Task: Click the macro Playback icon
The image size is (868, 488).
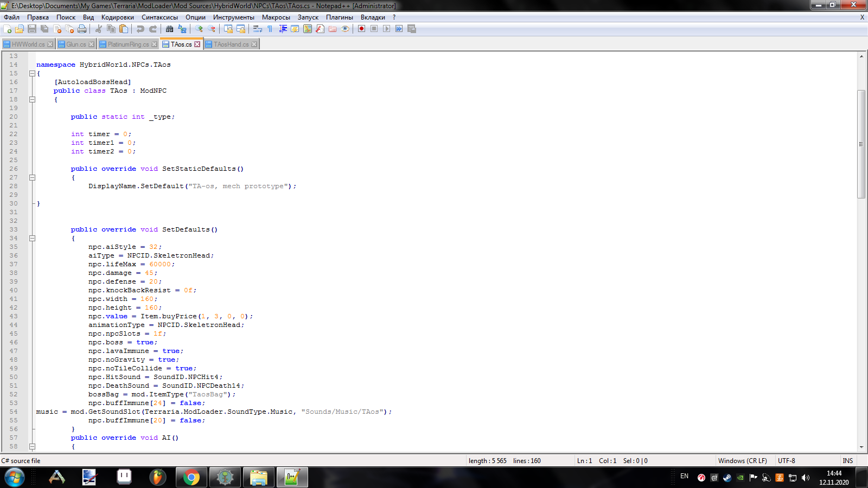Action: tap(387, 29)
